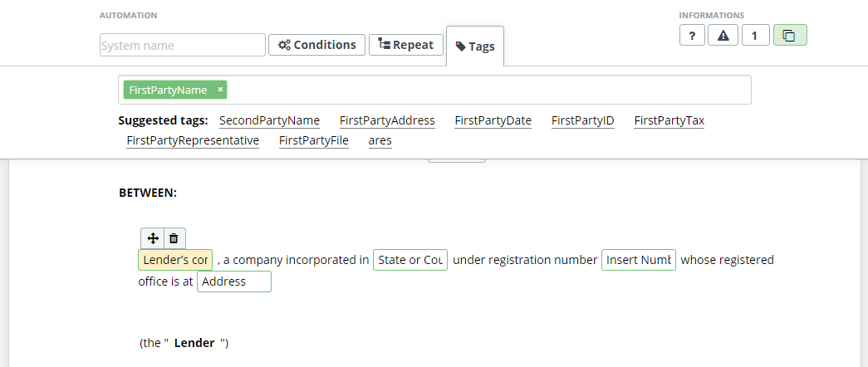The width and height of the screenshot is (868, 367).
Task: Add suggested tag SecondPartyName
Action: (x=270, y=120)
